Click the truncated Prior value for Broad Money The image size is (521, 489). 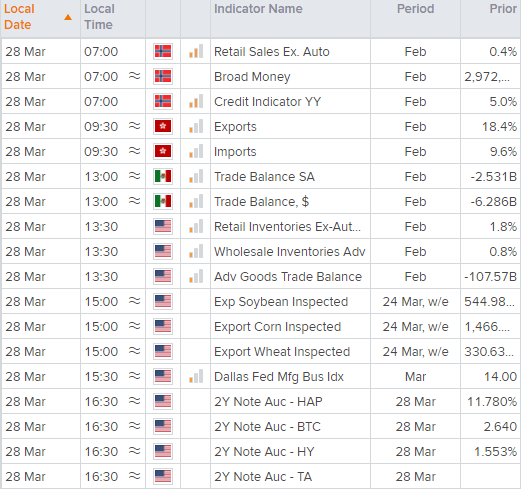point(487,77)
